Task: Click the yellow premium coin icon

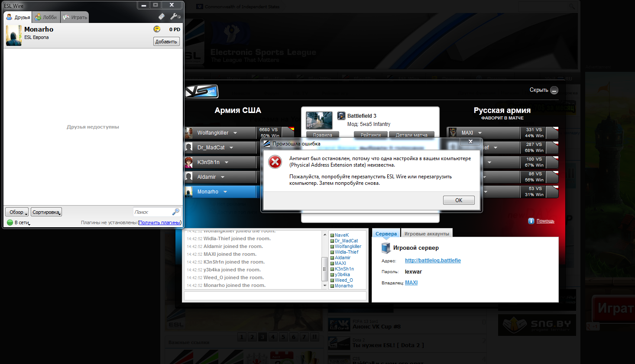Action: (x=157, y=29)
